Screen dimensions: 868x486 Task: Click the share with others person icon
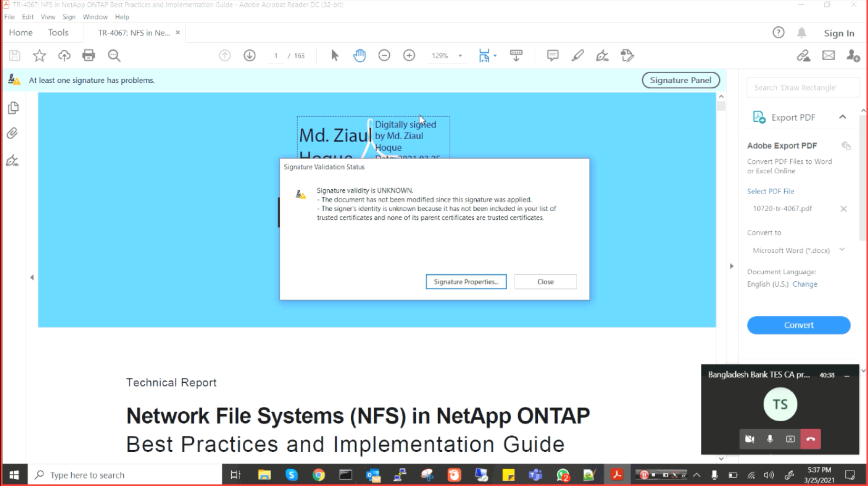point(853,55)
